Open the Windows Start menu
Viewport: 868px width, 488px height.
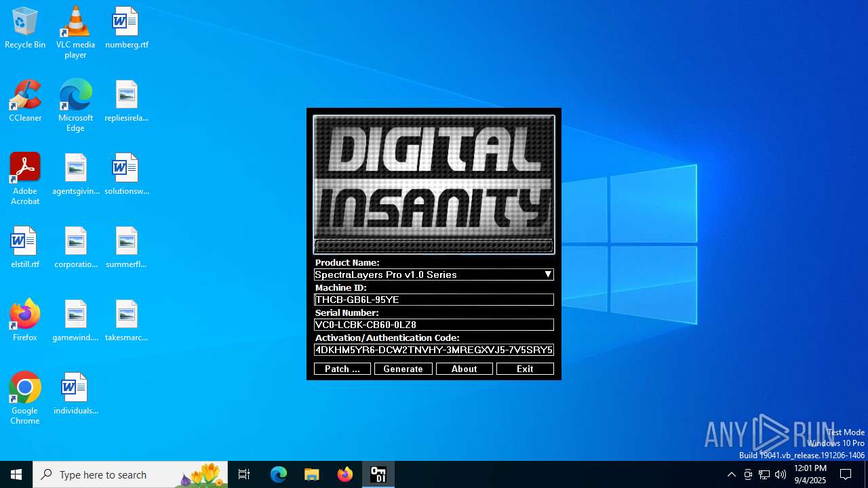click(x=16, y=474)
